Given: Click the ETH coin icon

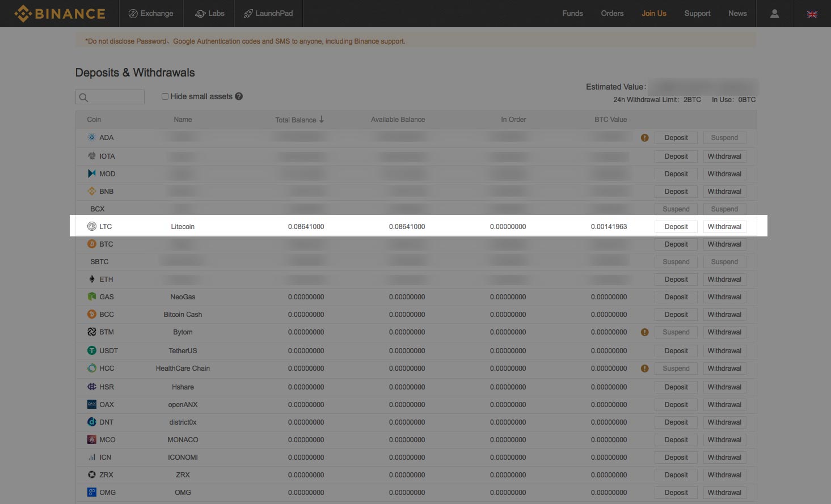Looking at the screenshot, I should pyautogui.click(x=92, y=279).
